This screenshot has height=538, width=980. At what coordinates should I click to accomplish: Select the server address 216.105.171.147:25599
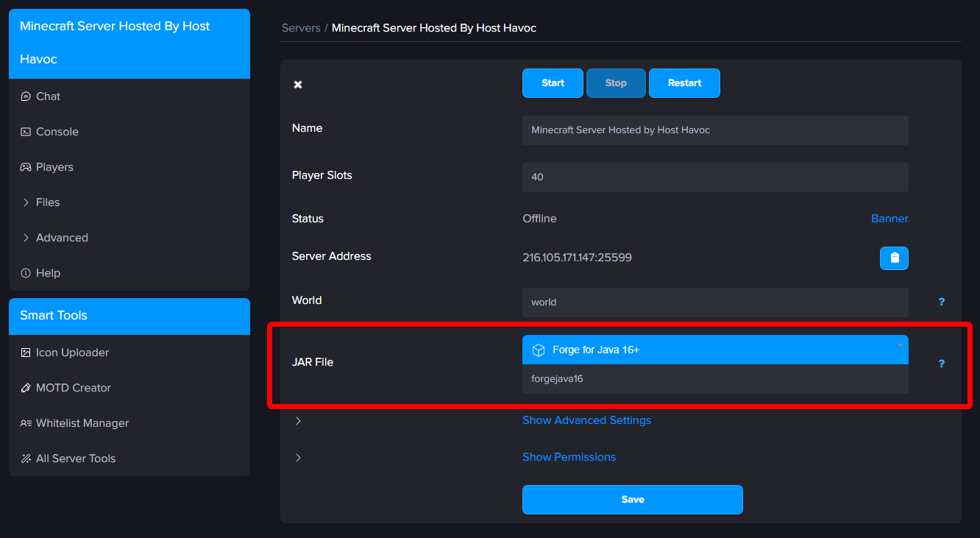click(x=577, y=258)
